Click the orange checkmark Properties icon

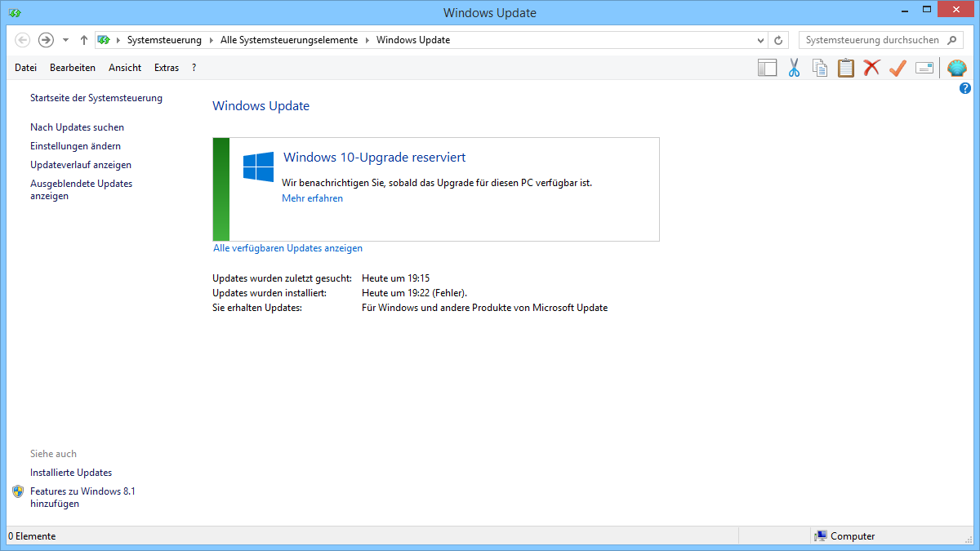898,68
